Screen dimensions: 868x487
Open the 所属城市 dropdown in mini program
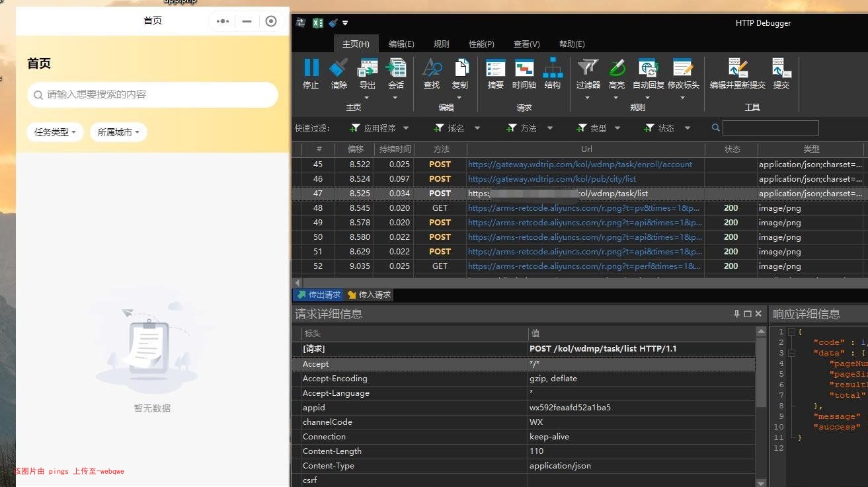118,132
